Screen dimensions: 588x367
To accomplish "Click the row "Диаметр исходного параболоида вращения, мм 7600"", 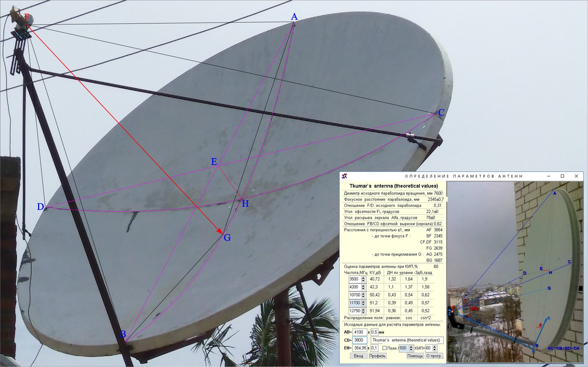I will pyautogui.click(x=393, y=193).
